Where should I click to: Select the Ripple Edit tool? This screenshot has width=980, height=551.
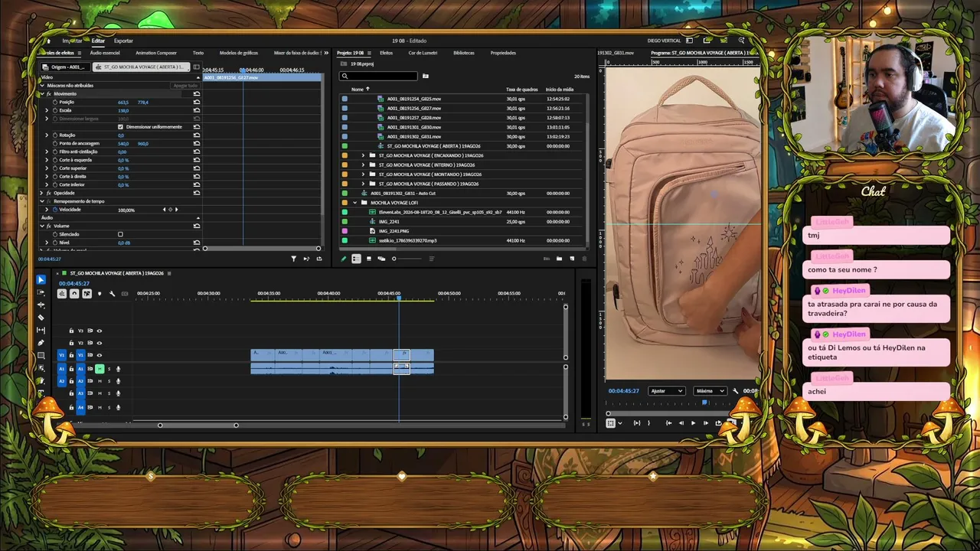click(x=41, y=305)
